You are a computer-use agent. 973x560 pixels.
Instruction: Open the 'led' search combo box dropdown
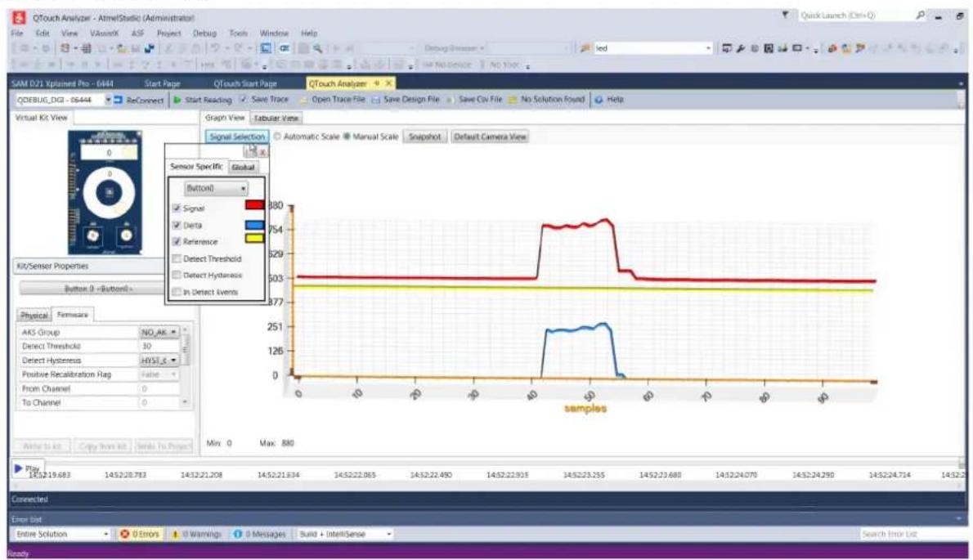708,48
